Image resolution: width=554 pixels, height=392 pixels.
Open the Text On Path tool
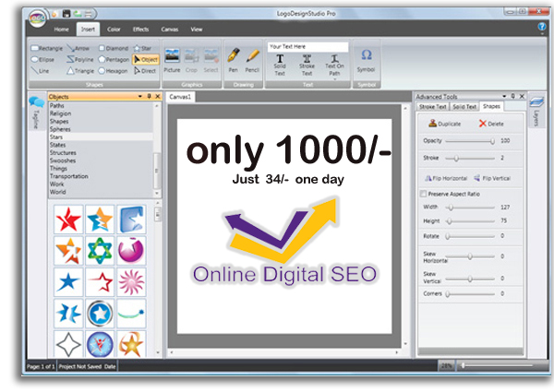pos(334,65)
